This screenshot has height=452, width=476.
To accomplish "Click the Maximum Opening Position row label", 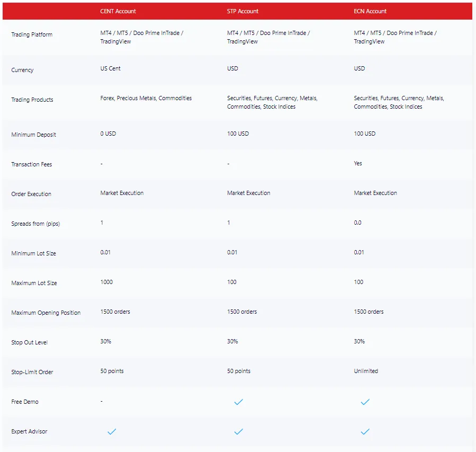I will point(46,313).
